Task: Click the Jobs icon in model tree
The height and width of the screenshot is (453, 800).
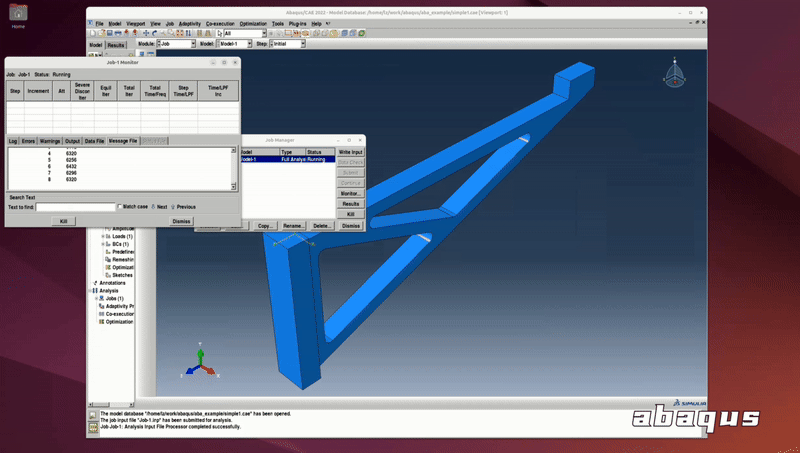Action: 102,298
